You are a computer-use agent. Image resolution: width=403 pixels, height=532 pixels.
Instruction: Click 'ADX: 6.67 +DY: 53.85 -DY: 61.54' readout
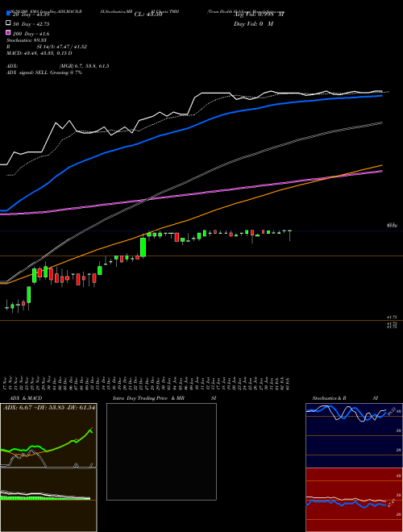(x=49, y=407)
